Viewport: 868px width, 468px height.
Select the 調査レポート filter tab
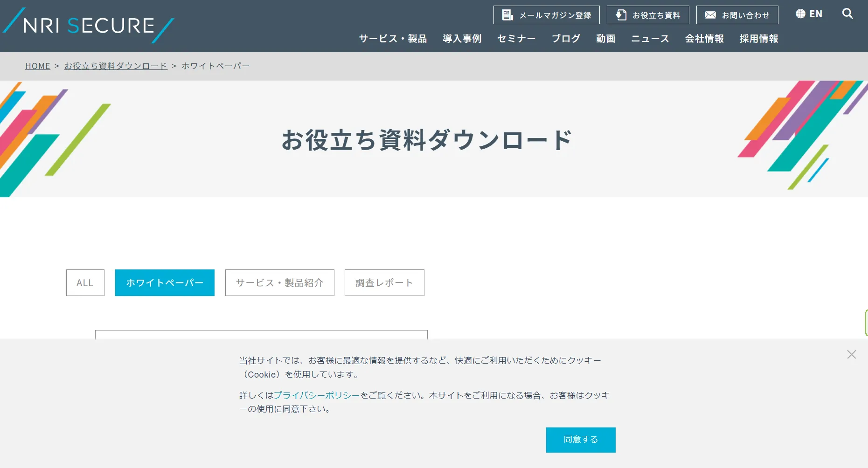coord(384,282)
